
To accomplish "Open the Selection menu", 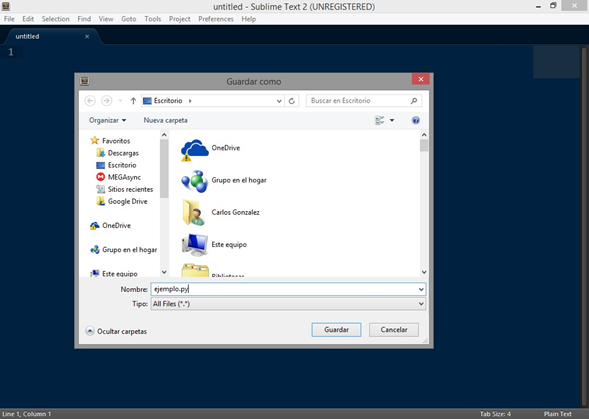I will [x=56, y=19].
